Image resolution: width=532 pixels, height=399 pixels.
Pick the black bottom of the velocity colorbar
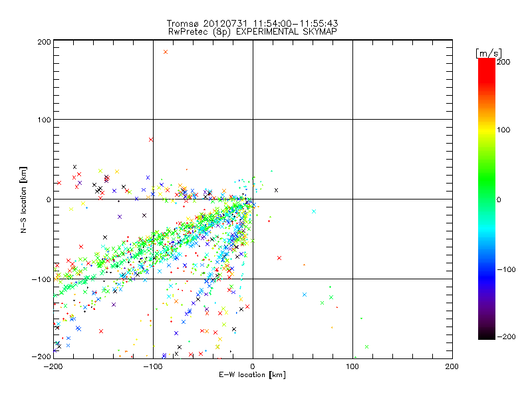487,334
